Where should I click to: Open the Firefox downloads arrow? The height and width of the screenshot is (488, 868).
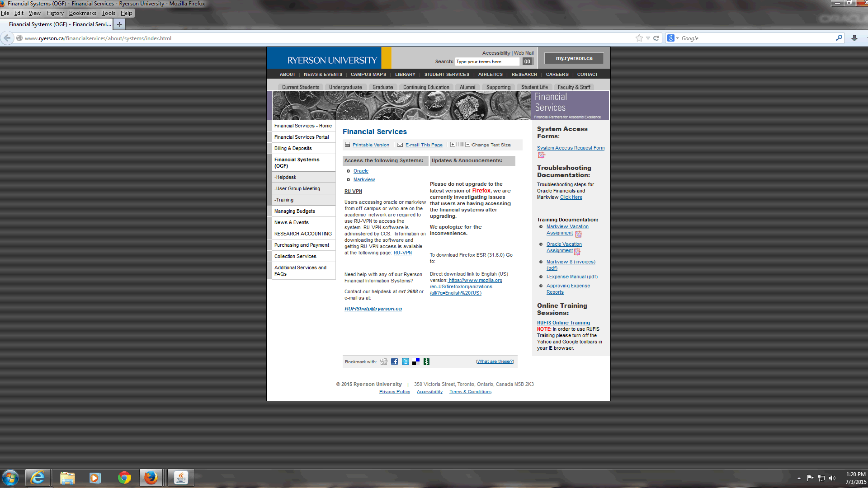(x=854, y=38)
